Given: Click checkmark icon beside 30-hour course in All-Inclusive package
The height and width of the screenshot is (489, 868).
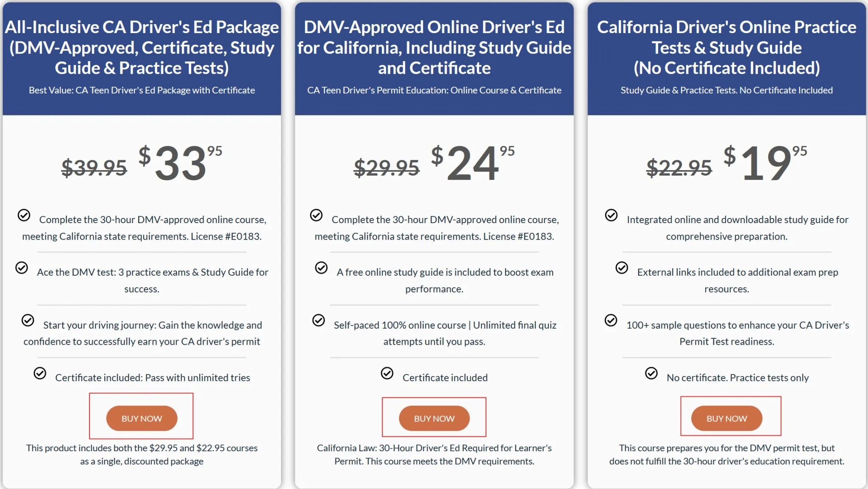Looking at the screenshot, I should [x=24, y=215].
